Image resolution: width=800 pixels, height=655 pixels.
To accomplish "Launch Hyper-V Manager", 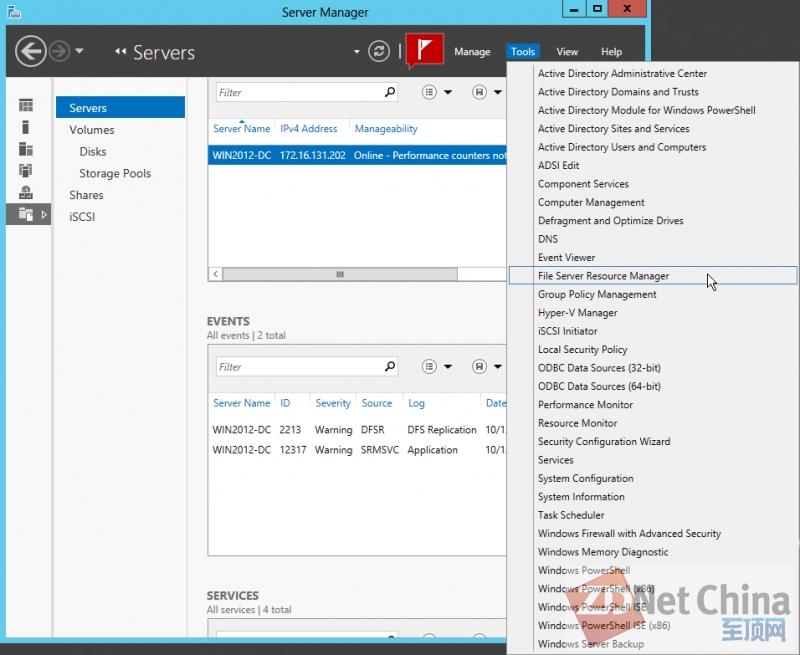I will [578, 313].
